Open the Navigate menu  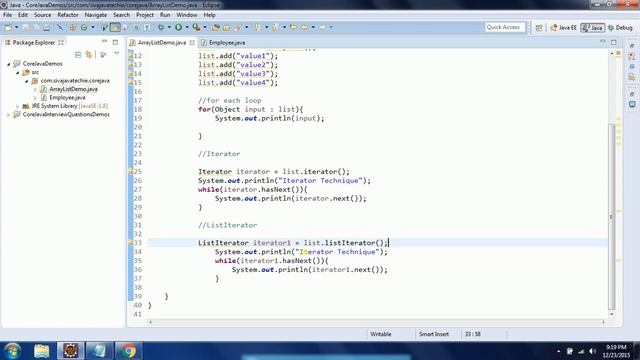point(96,15)
